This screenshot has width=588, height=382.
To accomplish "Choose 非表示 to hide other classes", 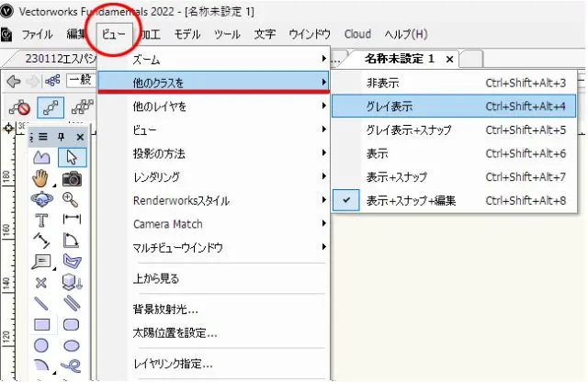I will (x=381, y=83).
